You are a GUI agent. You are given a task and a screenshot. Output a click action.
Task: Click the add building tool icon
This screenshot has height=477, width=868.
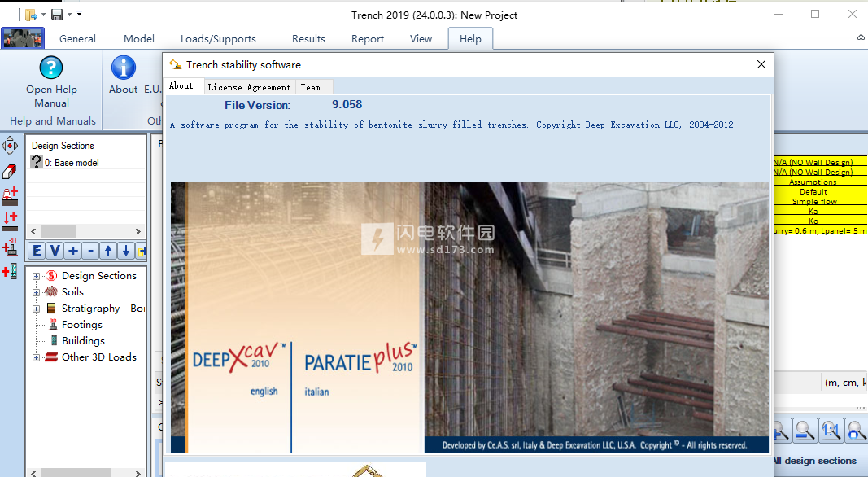10,271
